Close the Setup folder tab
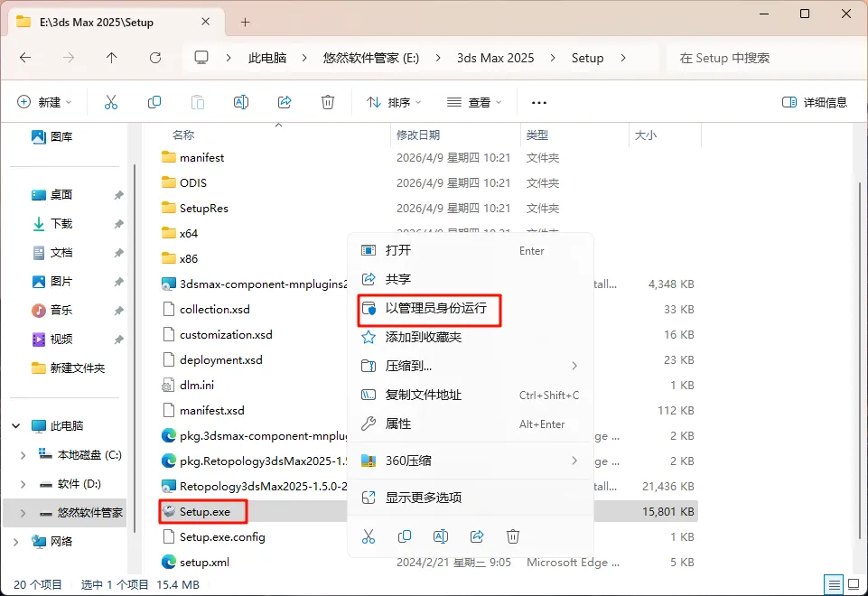The height and width of the screenshot is (596, 868). tap(205, 22)
